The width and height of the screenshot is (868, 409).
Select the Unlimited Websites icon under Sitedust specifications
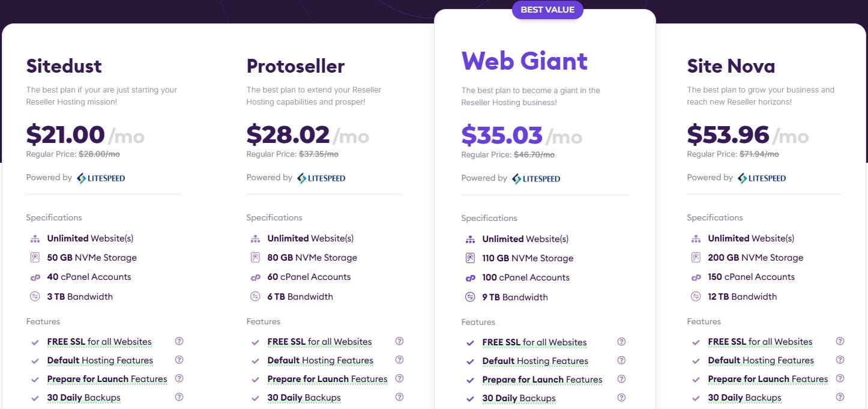coord(35,238)
